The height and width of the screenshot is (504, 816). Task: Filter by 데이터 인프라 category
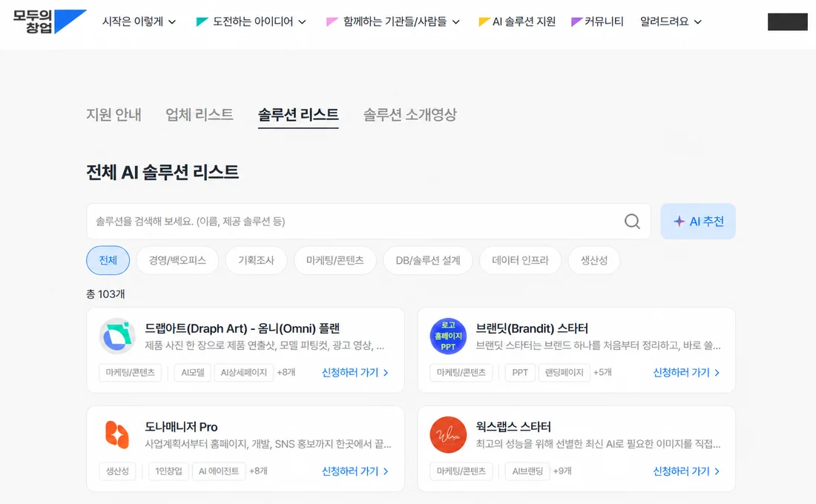pos(521,260)
